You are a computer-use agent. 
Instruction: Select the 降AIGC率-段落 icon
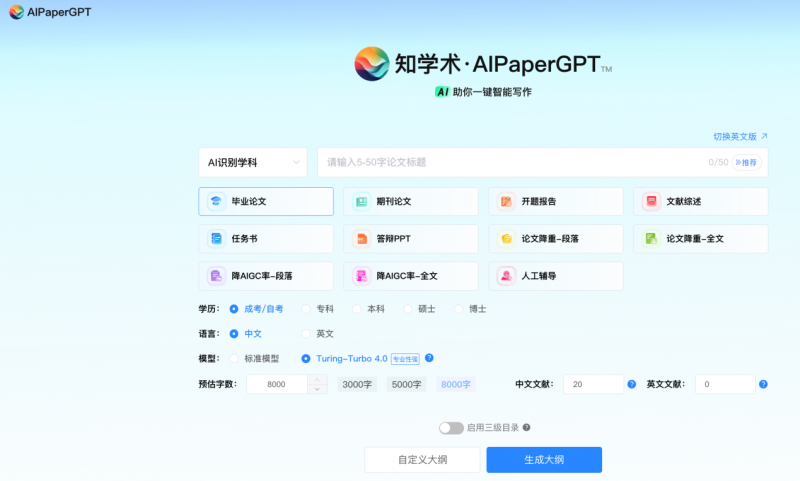[216, 276]
